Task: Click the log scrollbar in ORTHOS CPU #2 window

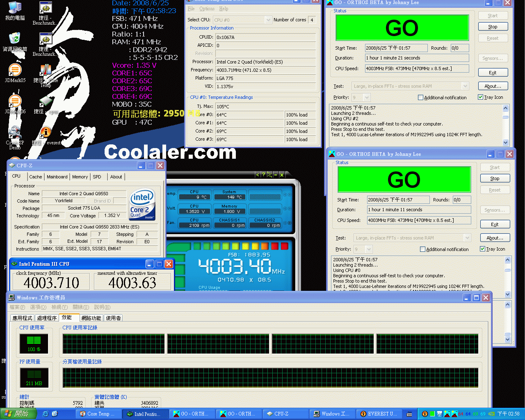Action: click(x=505, y=125)
